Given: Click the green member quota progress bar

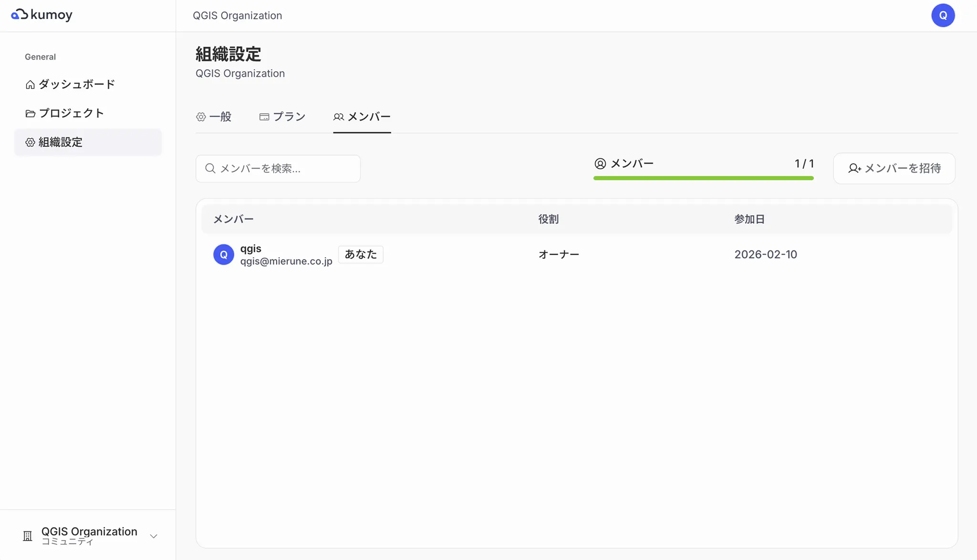Looking at the screenshot, I should 703,178.
